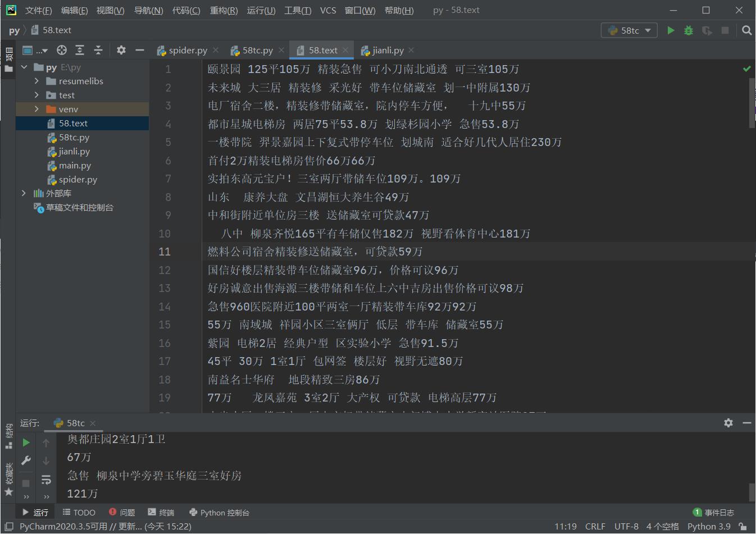Collapse the py root folder
Screen dimensions: 756x534
click(x=24, y=67)
